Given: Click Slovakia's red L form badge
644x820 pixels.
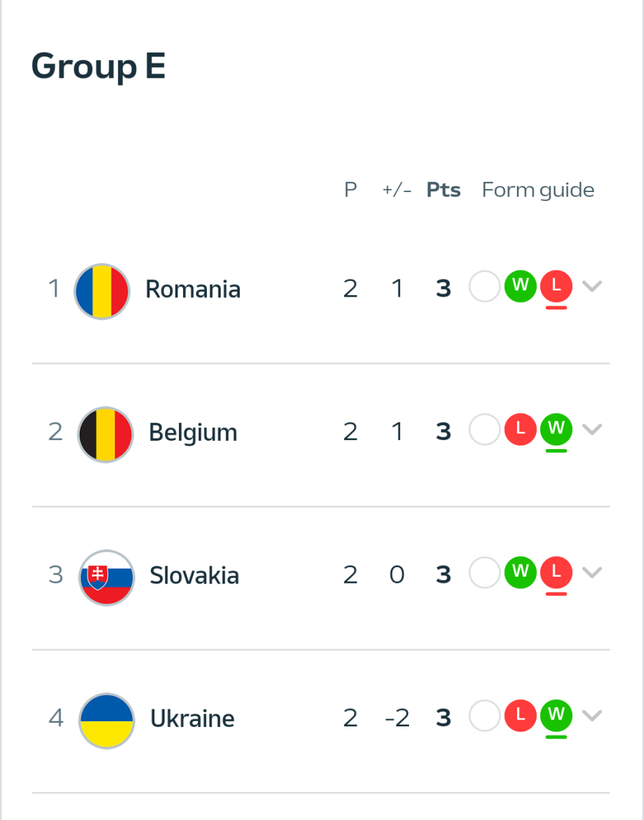Looking at the screenshot, I should point(556,573).
